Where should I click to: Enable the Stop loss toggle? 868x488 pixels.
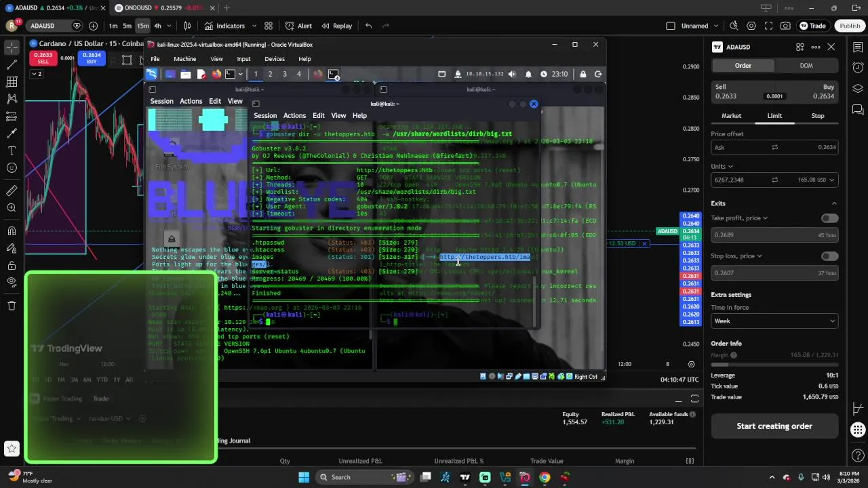pyautogui.click(x=829, y=256)
